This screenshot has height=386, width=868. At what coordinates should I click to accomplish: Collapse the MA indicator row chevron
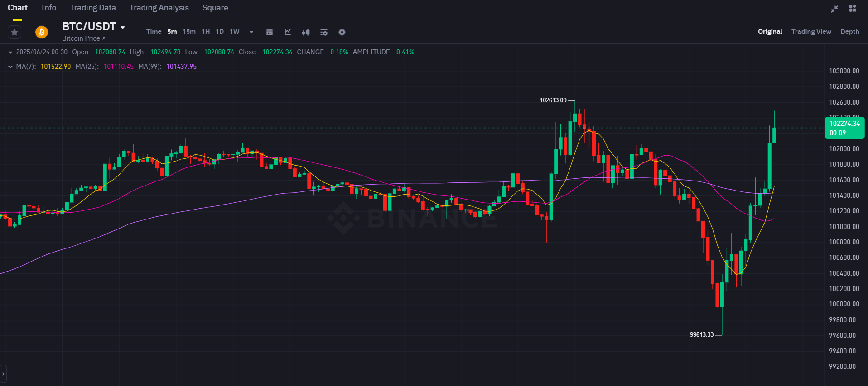10,67
